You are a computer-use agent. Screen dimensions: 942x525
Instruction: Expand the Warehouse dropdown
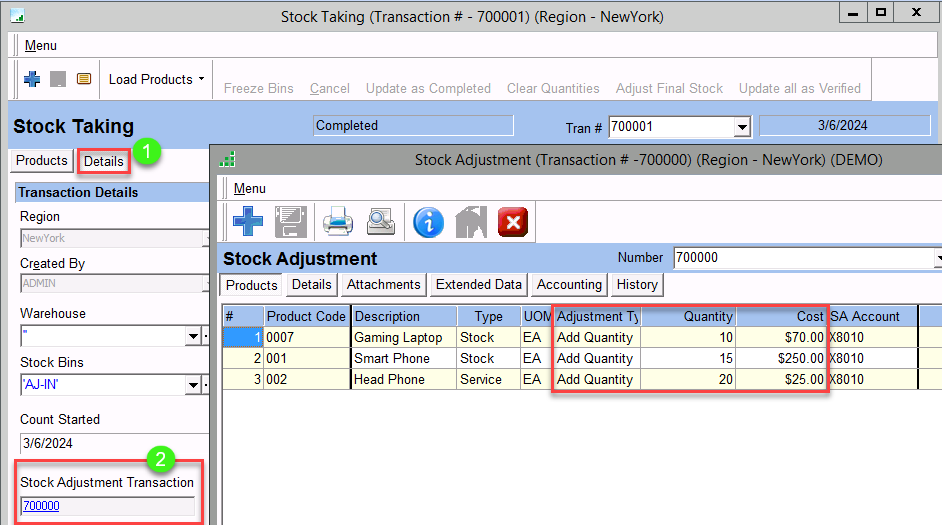click(x=193, y=337)
